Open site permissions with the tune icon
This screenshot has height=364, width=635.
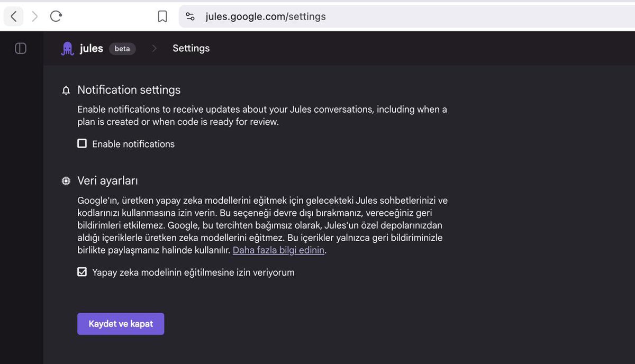pos(190,16)
